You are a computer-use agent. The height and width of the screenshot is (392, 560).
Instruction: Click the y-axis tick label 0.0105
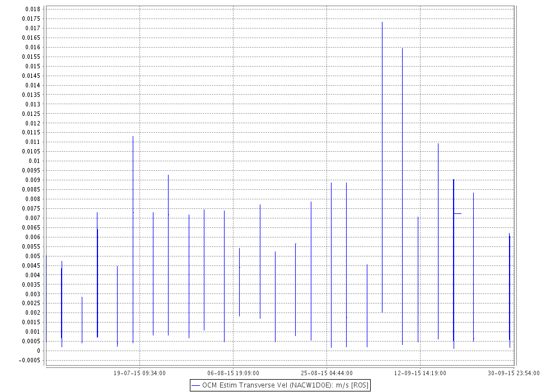click(x=31, y=151)
